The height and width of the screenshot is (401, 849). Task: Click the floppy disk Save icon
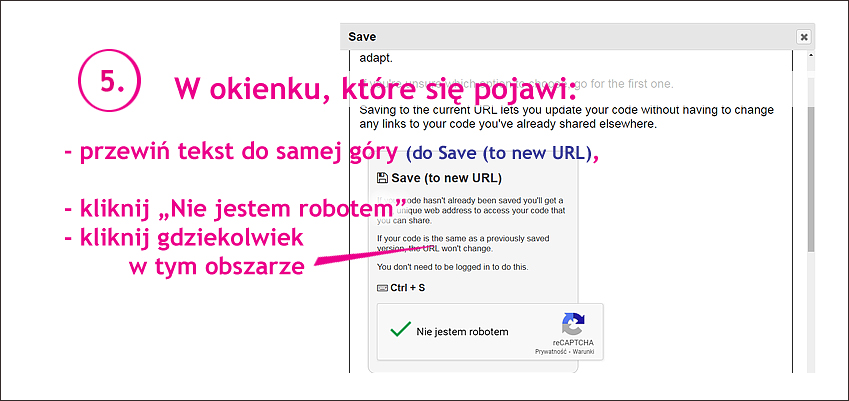coord(382,178)
